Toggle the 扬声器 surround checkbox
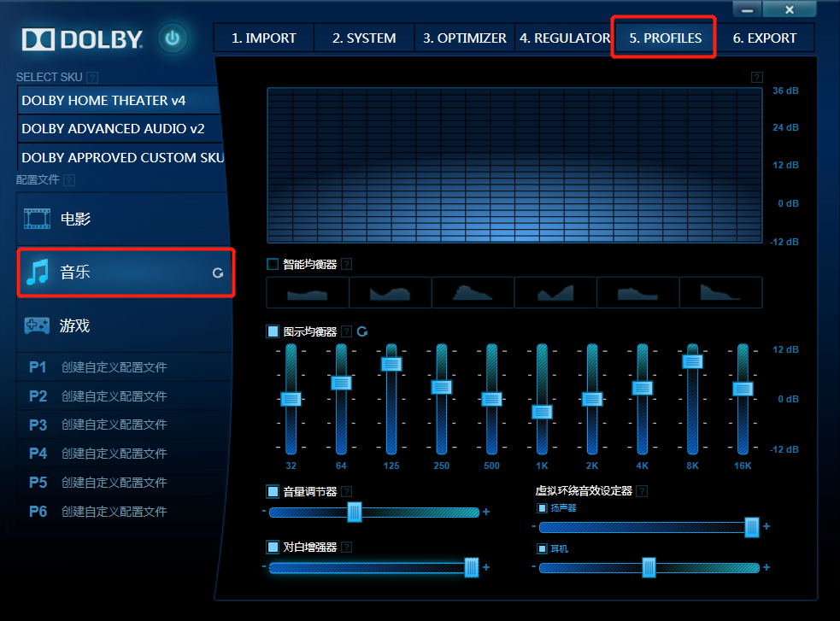The height and width of the screenshot is (621, 840). 542,508
